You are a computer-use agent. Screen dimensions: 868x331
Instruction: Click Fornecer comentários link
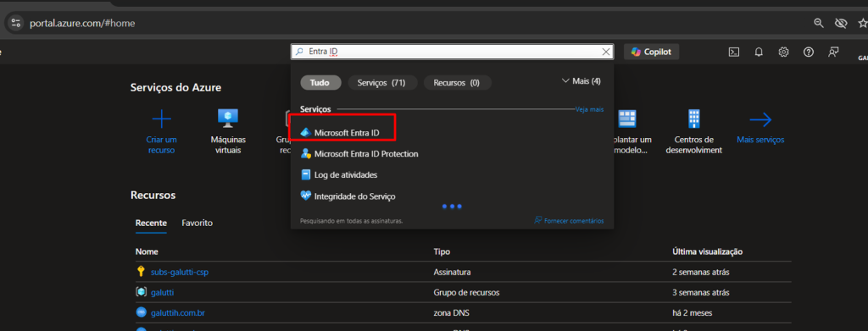point(569,220)
